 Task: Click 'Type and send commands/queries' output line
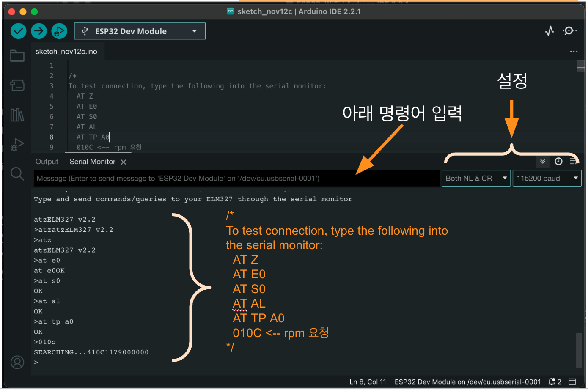pyautogui.click(x=193, y=199)
